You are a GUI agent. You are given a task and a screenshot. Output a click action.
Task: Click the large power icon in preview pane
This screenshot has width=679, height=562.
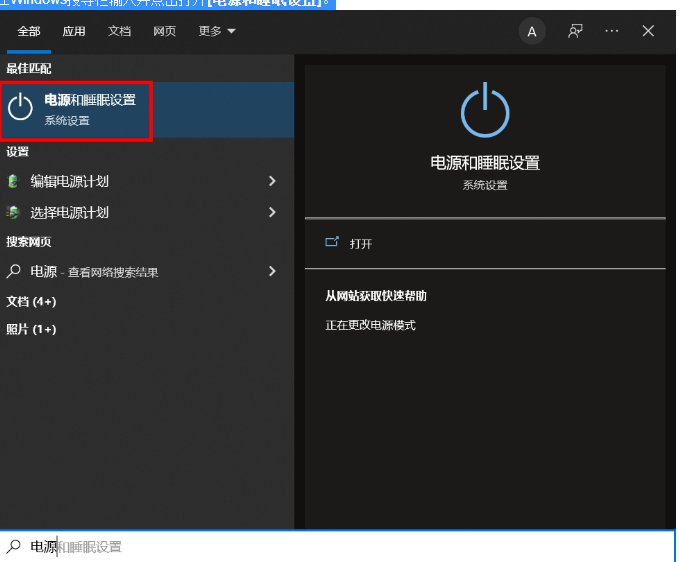point(485,110)
